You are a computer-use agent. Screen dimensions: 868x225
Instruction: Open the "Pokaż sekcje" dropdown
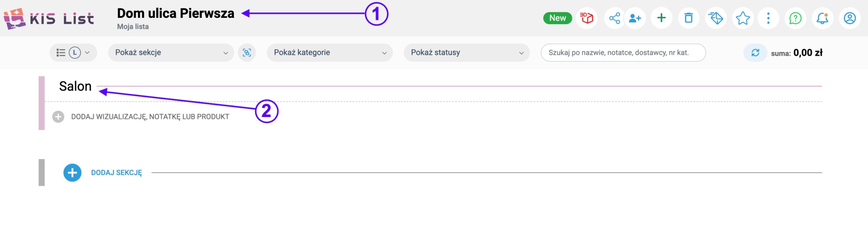pyautogui.click(x=171, y=53)
